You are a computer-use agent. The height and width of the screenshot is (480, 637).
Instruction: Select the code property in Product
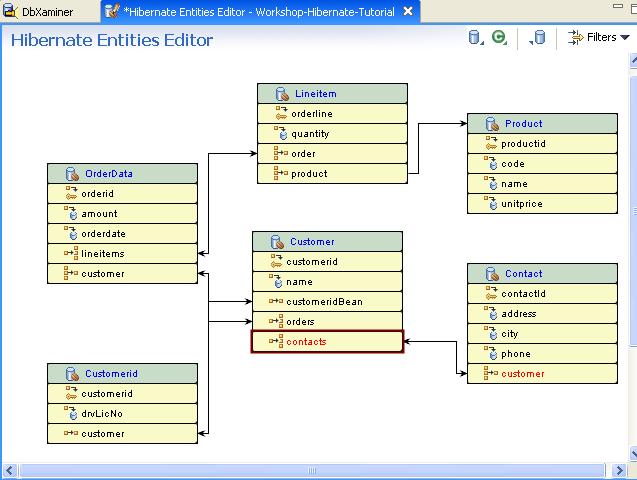tap(542, 164)
